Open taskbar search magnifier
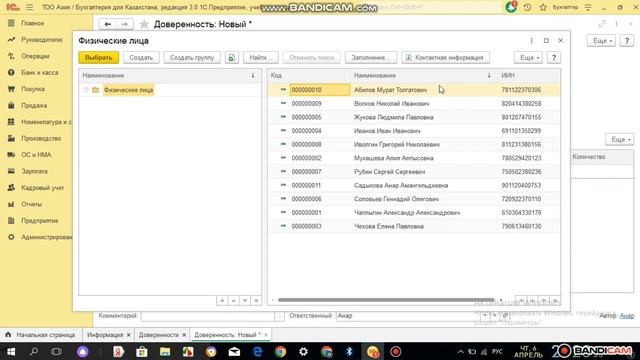This screenshot has height=360, width=640. (34, 351)
